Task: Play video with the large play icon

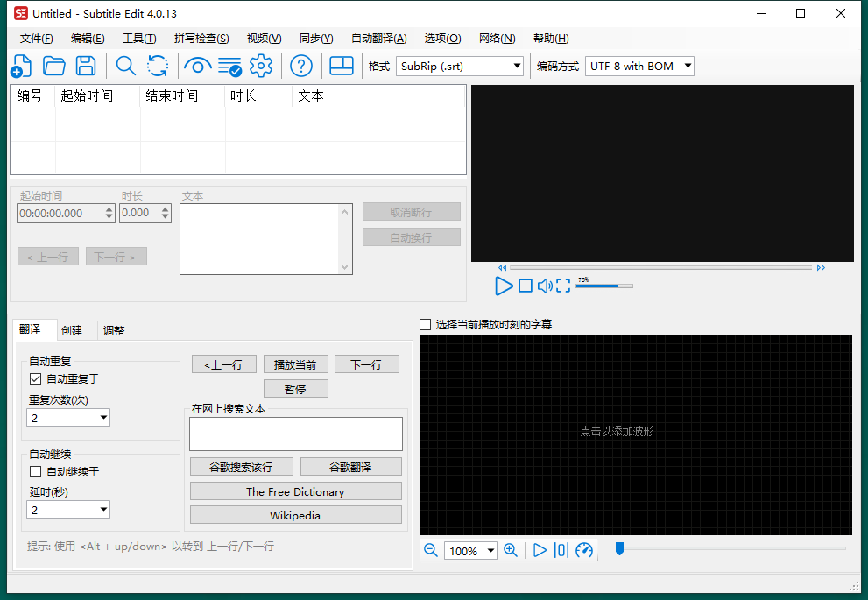Action: click(504, 286)
